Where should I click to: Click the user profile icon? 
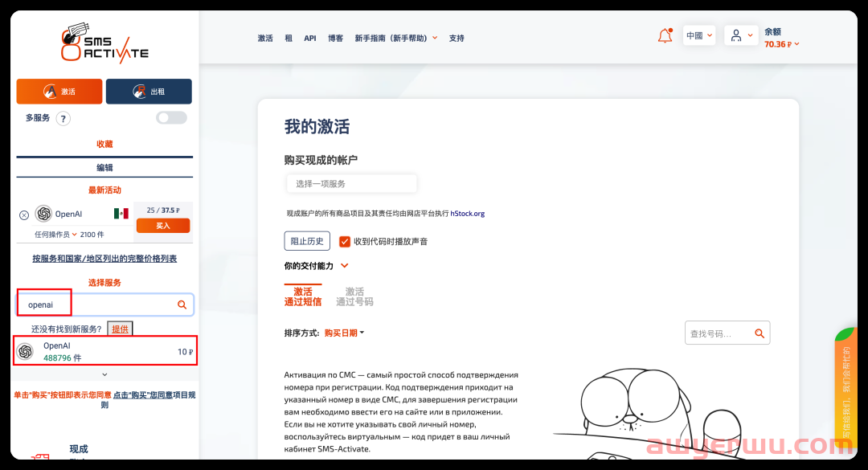coord(735,35)
